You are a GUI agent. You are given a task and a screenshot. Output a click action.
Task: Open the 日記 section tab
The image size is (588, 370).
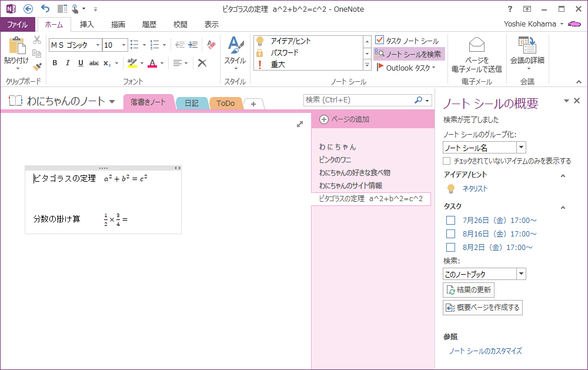click(192, 103)
